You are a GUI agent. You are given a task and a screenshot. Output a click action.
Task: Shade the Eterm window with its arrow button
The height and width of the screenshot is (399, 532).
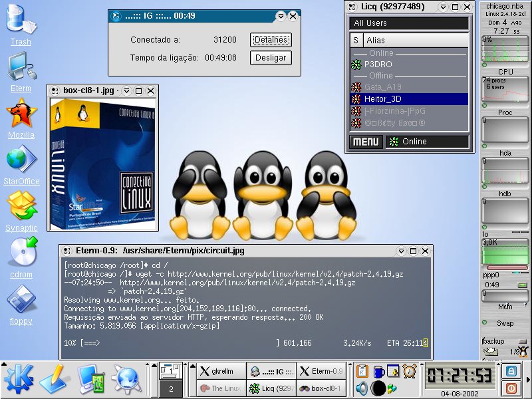(401, 251)
